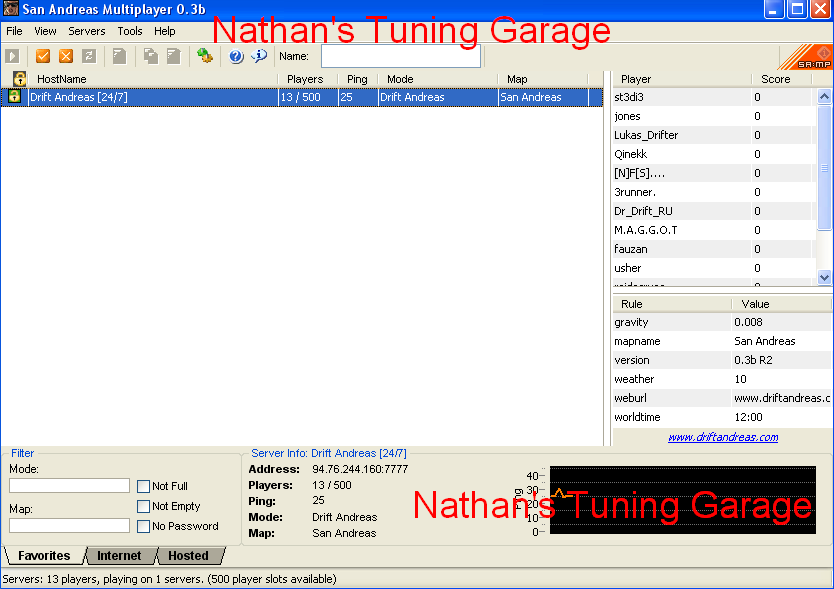Enable the No Password filter checkbox
This screenshot has height=589, width=834.
[x=143, y=526]
